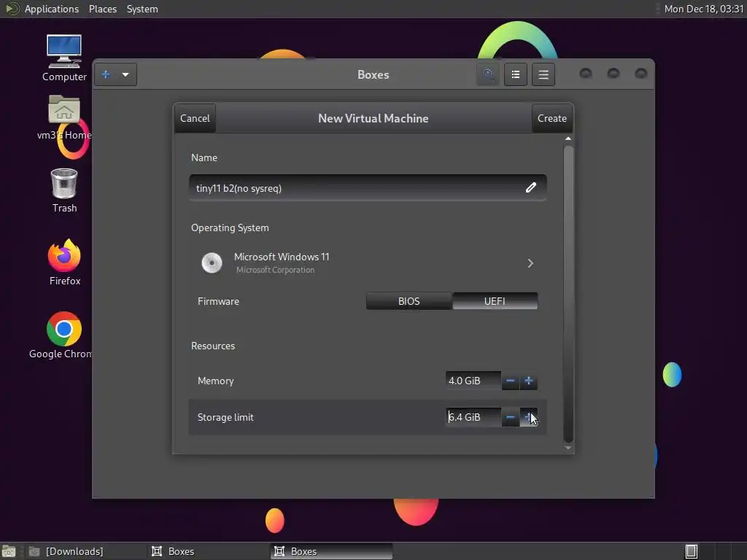Select BIOS firmware option

tap(409, 301)
